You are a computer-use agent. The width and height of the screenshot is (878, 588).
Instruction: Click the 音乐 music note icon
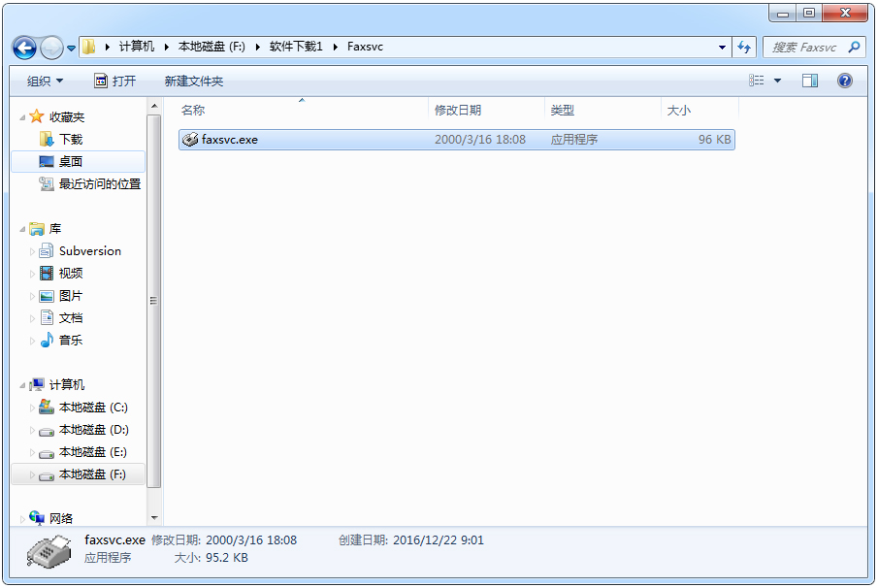tap(47, 340)
